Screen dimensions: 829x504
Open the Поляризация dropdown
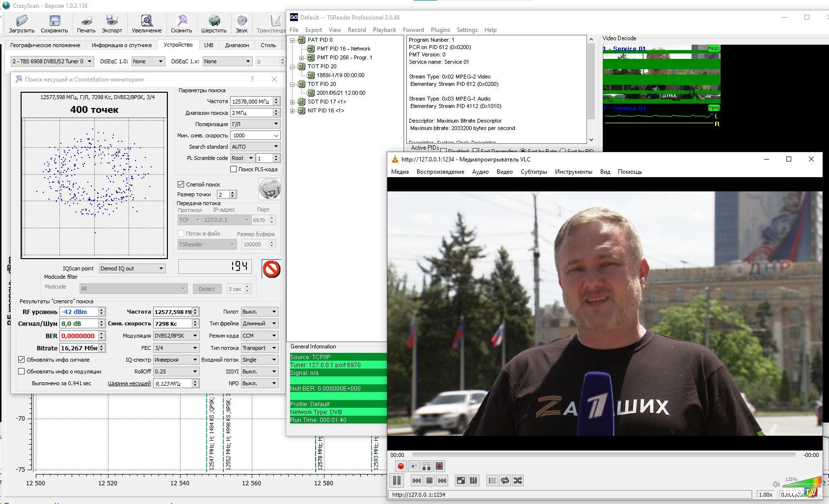tap(255, 124)
